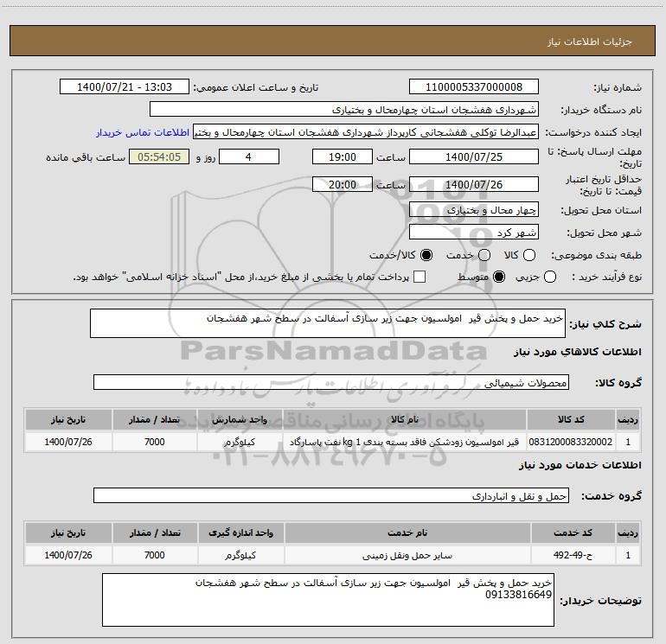Select the کالا radio button
666x644 pixels.
coord(529,255)
